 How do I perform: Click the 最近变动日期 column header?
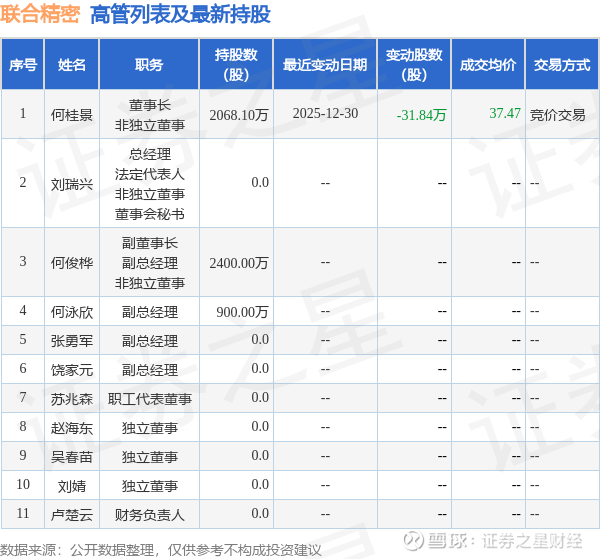coord(325,65)
